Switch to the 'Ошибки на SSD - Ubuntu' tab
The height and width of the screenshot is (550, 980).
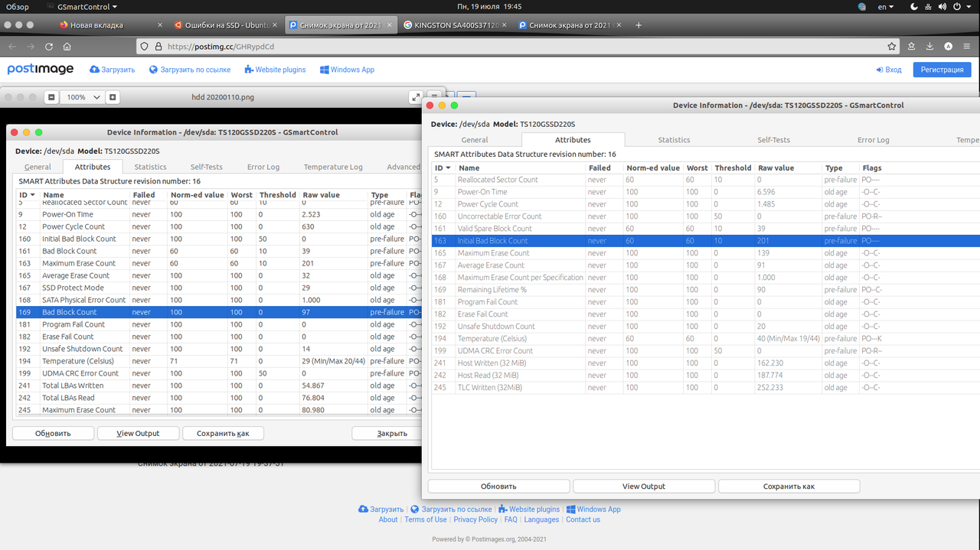click(x=224, y=25)
